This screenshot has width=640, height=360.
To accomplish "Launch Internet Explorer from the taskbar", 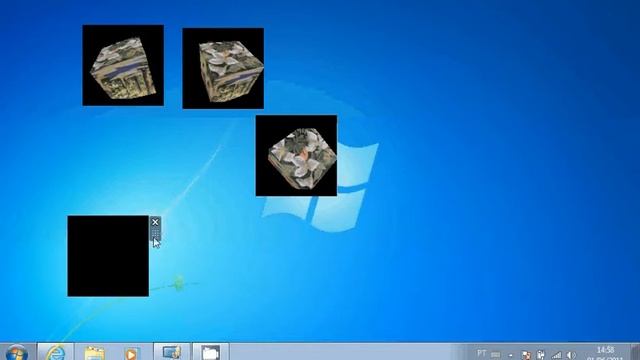I will pos(56,352).
